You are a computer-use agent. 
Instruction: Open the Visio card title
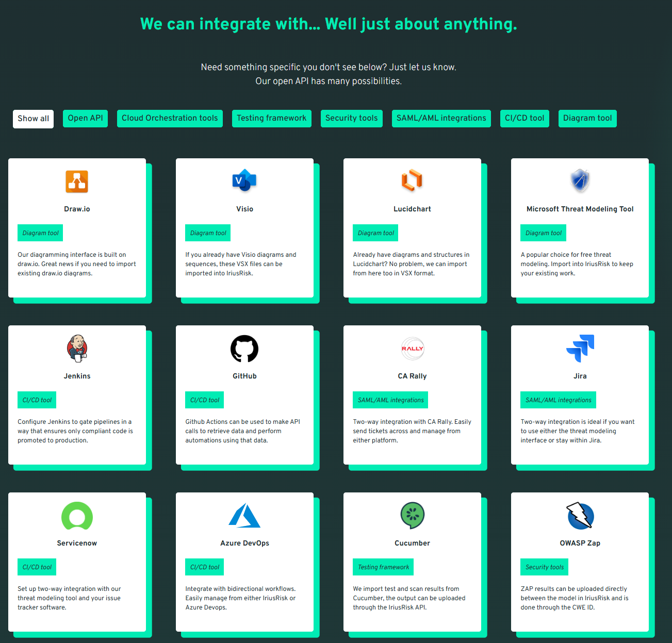click(244, 209)
